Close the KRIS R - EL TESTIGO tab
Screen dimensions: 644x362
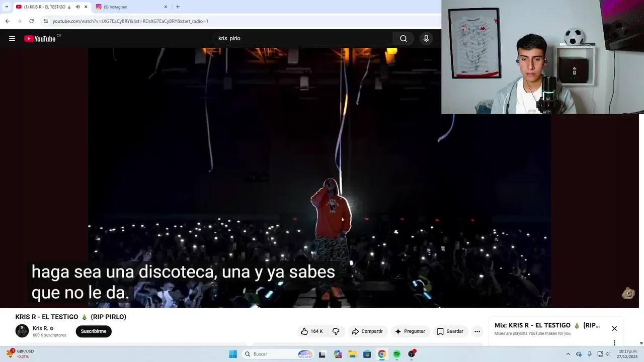tap(86, 7)
